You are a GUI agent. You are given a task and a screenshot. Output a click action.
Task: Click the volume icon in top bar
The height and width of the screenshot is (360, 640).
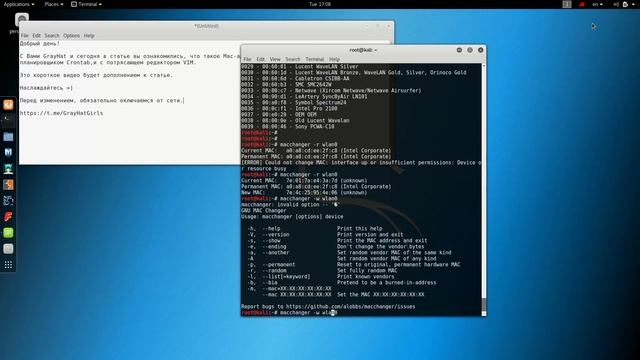coord(616,4)
